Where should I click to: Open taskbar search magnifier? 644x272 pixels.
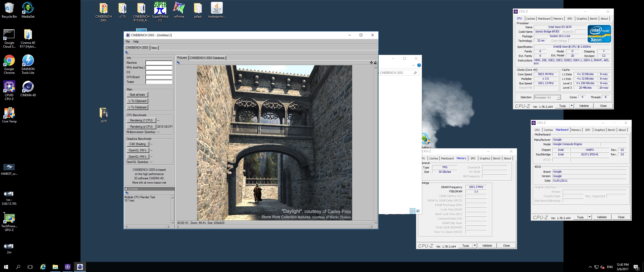point(18,267)
